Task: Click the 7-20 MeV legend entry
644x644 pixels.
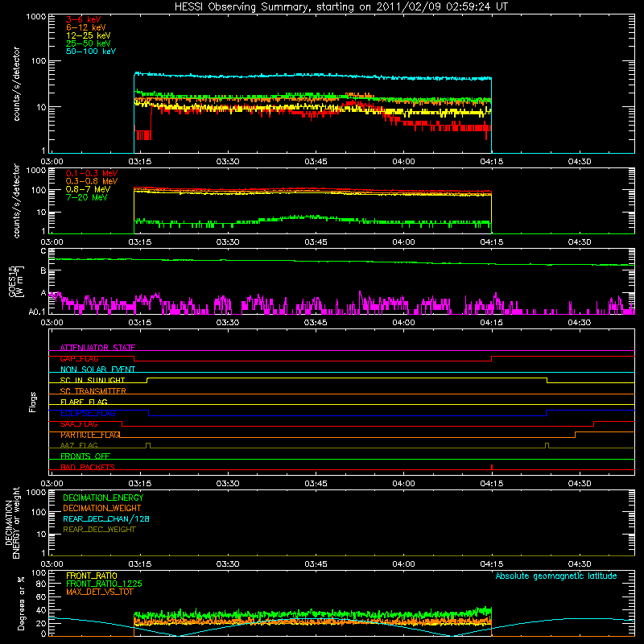Action: click(87, 197)
